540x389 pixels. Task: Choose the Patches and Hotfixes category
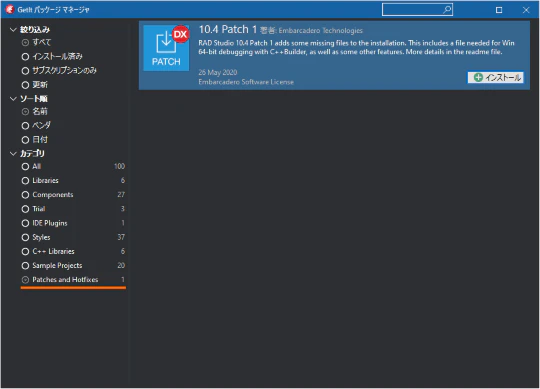(73, 280)
